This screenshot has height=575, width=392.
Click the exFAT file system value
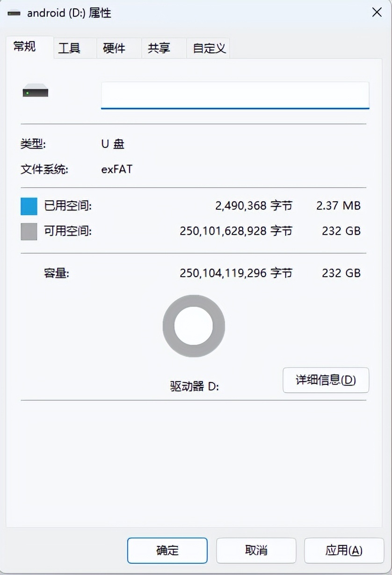(x=117, y=169)
